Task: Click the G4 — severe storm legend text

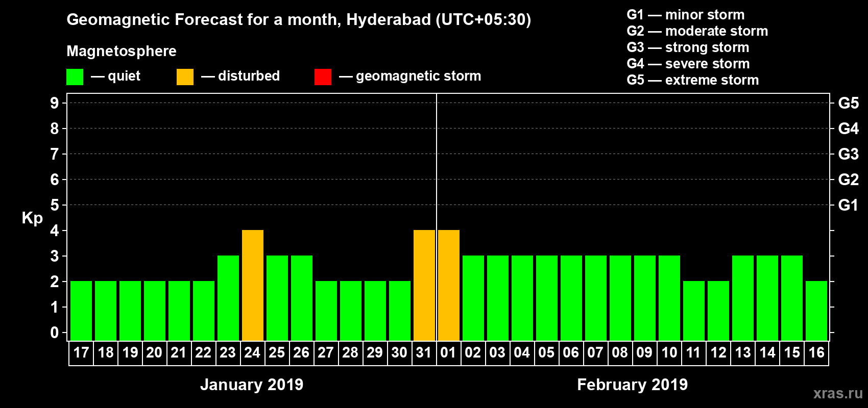Action: pos(688,64)
